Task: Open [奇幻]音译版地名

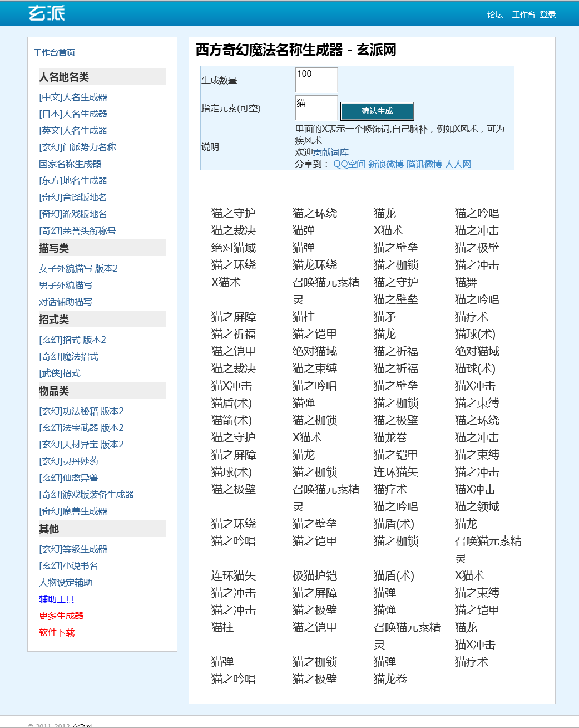Action: pyautogui.click(x=73, y=197)
